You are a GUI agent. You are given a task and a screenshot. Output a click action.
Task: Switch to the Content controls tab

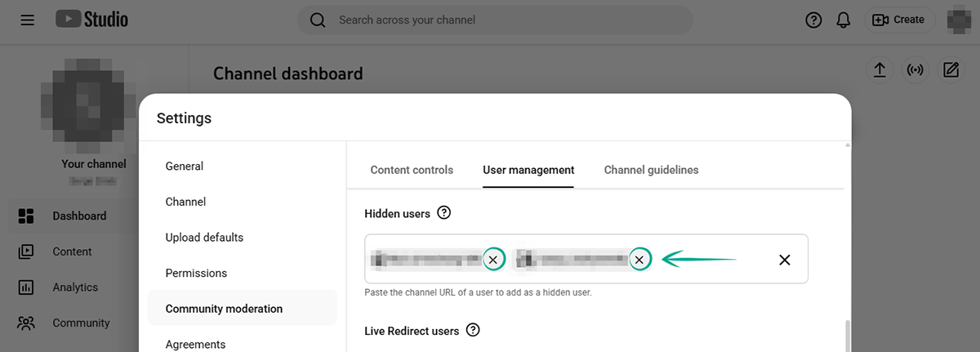click(x=412, y=170)
